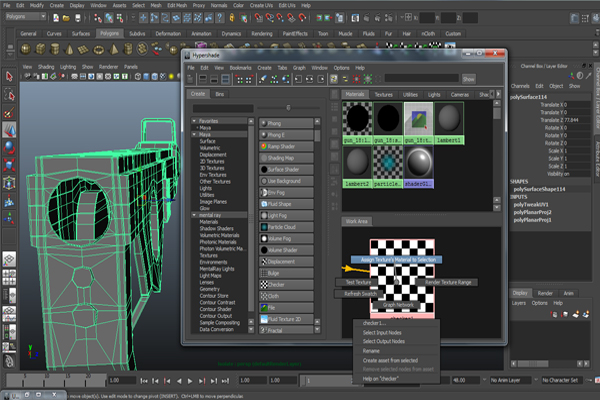Screen dimensions: 600x400
Task: Click the Hypershade filter text field
Action: click(422, 78)
